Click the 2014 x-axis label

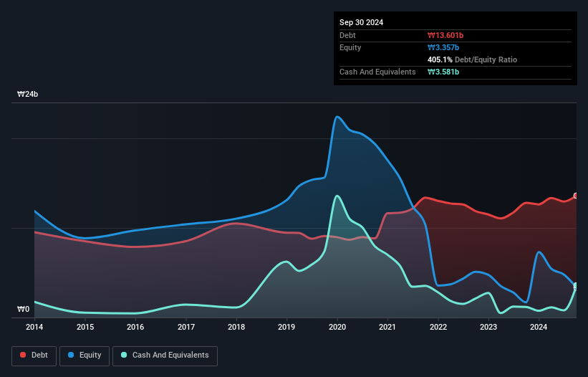34,327
